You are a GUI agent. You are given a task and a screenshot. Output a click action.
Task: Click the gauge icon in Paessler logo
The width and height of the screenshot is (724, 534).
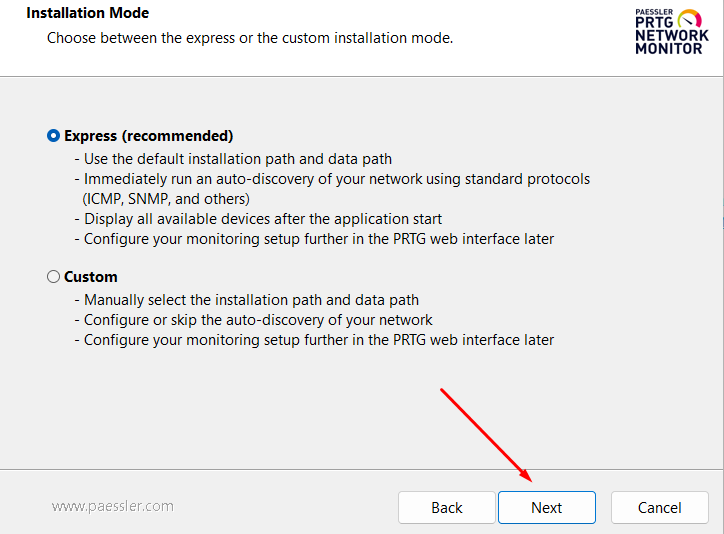pos(690,19)
